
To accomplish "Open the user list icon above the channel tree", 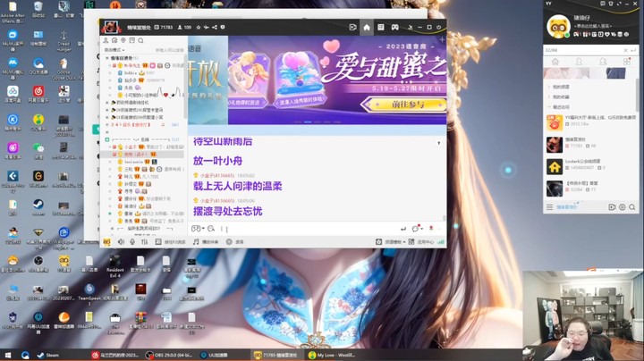I will click(x=106, y=40).
